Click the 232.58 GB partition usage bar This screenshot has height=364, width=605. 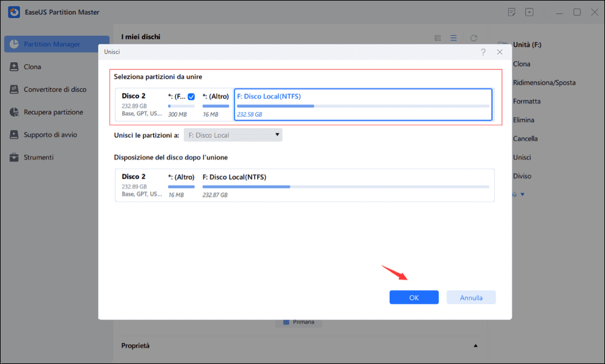pos(363,106)
